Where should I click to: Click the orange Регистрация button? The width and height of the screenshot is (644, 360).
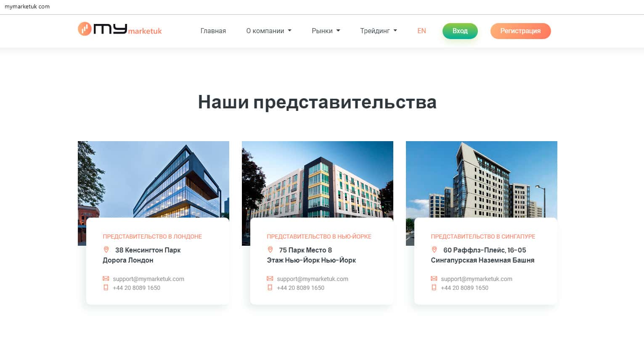click(x=520, y=31)
